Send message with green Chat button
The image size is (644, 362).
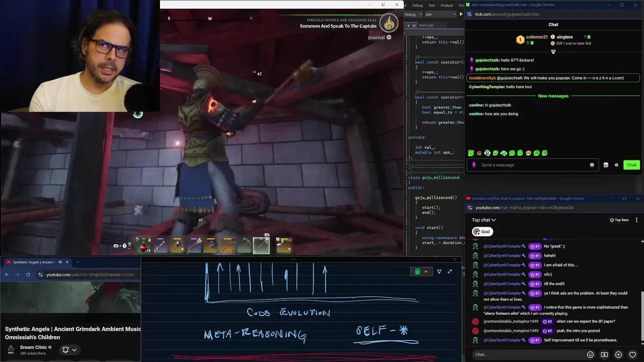(631, 165)
